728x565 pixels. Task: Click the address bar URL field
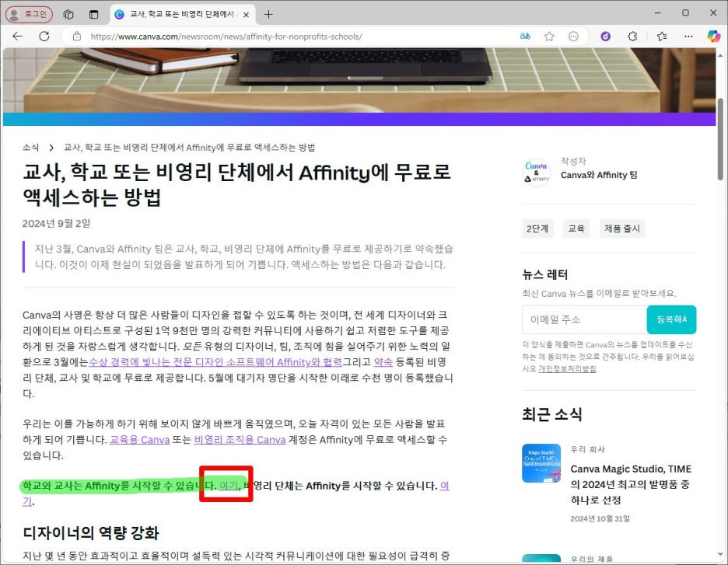297,37
